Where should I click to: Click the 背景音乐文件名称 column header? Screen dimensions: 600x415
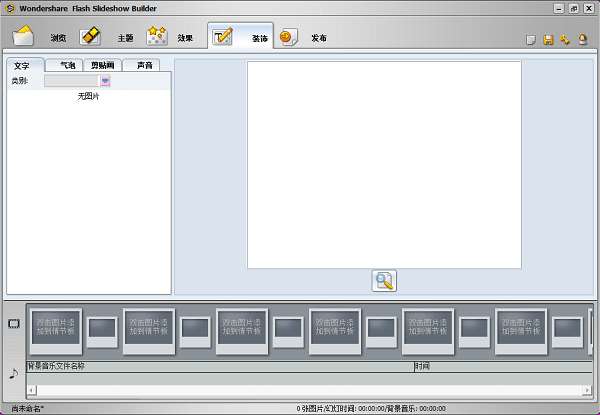pos(220,366)
